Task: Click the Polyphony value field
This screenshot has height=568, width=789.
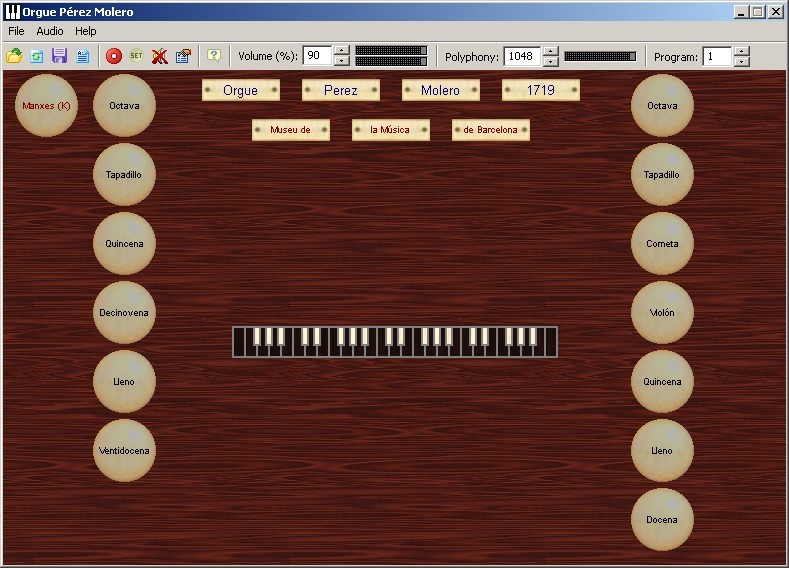Action: point(523,56)
